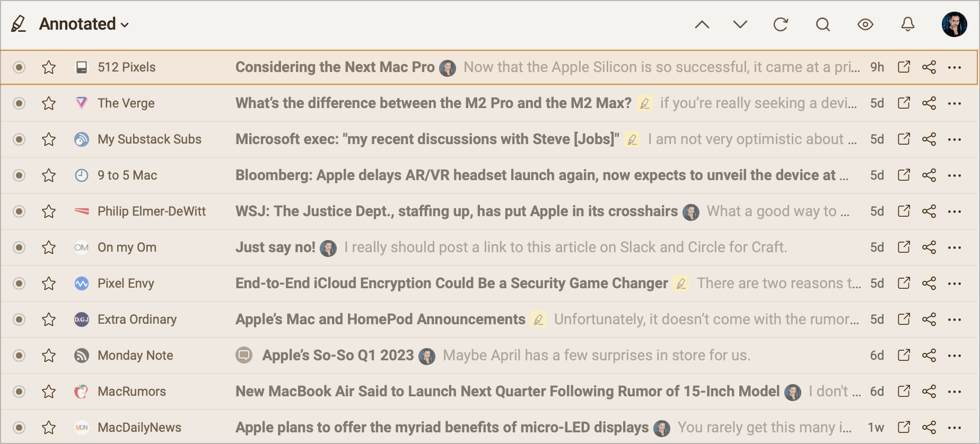Click highlighter annotation icon on Microsoft exec article
The height and width of the screenshot is (444, 980).
632,139
